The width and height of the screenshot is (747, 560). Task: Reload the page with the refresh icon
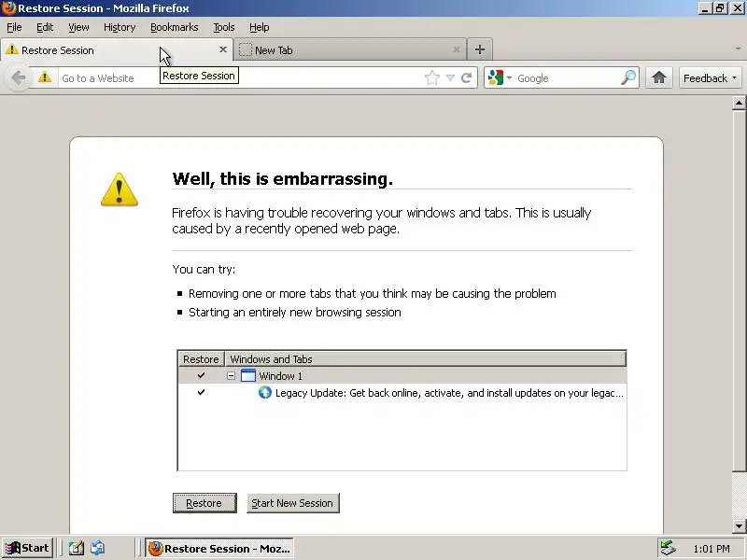pos(466,77)
